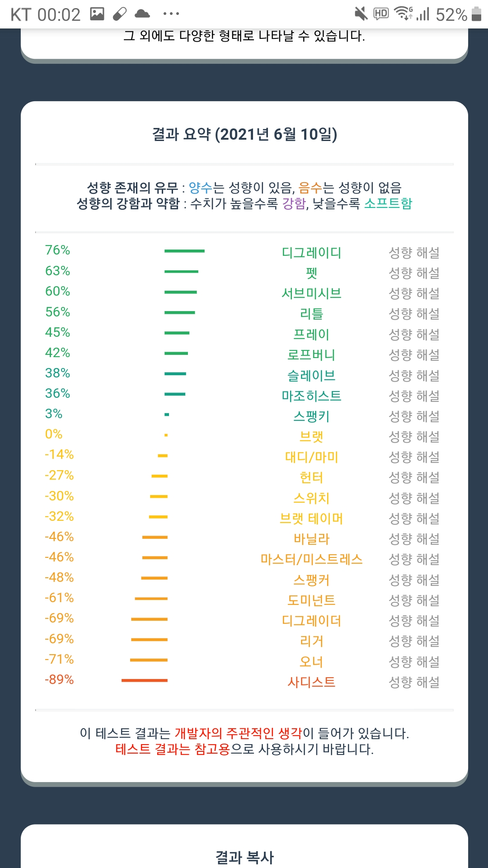Tap the cloud icon in status bar
488x868 pixels.
click(142, 14)
